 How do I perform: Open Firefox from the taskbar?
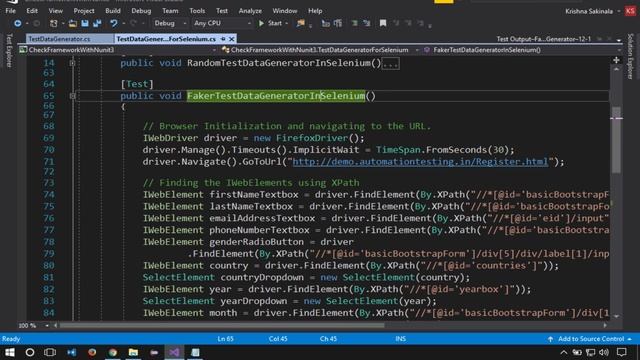[92, 352]
